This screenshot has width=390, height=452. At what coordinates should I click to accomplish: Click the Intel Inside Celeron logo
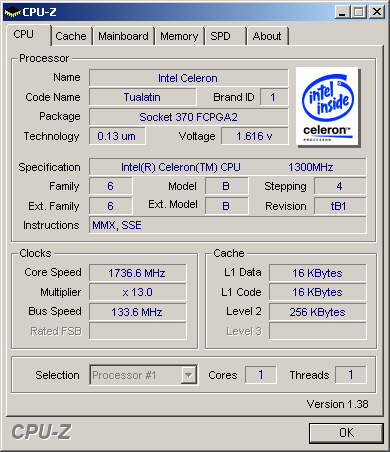pyautogui.click(x=327, y=107)
